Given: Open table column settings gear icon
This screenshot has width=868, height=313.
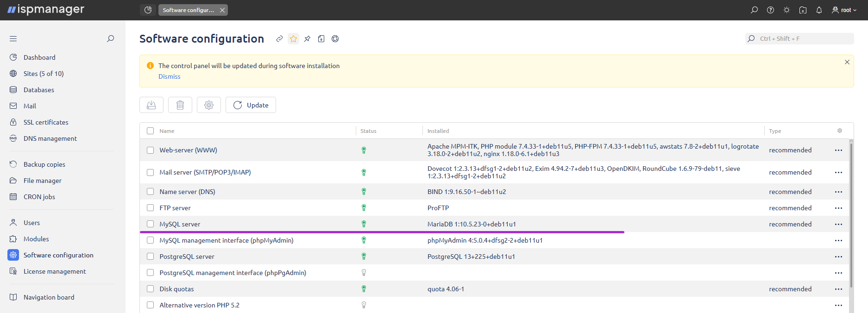Looking at the screenshot, I should 840,131.
